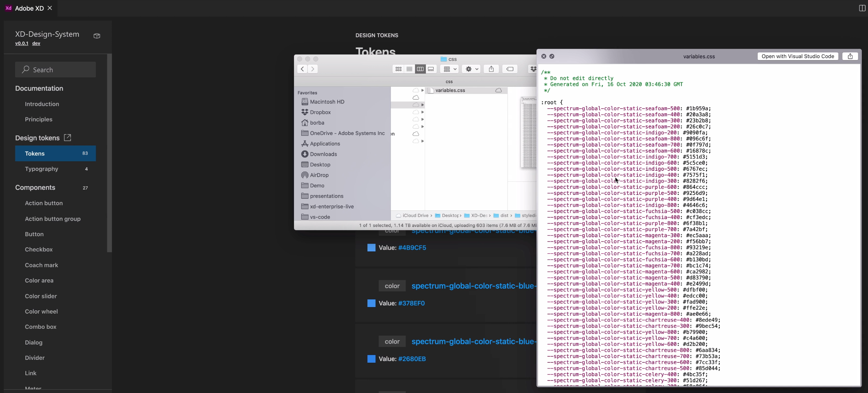Click the package icon beside XD-Design-System
The width and height of the screenshot is (868, 393).
coord(97,36)
